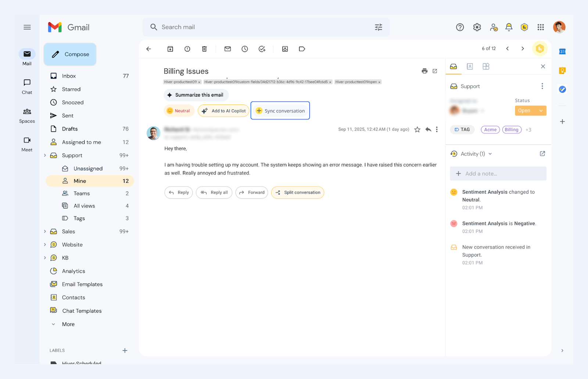This screenshot has width=588, height=379.
Task: Get add-ons plus icon in side panel
Action: coord(562,121)
